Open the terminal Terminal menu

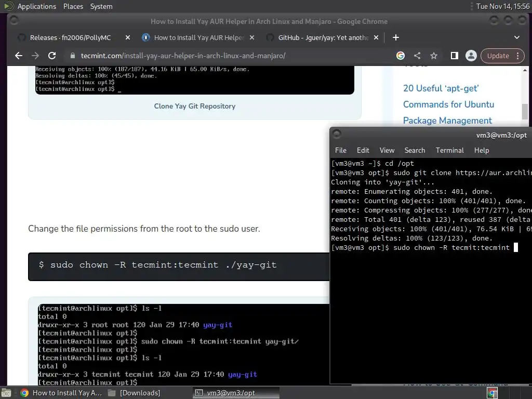click(449, 150)
